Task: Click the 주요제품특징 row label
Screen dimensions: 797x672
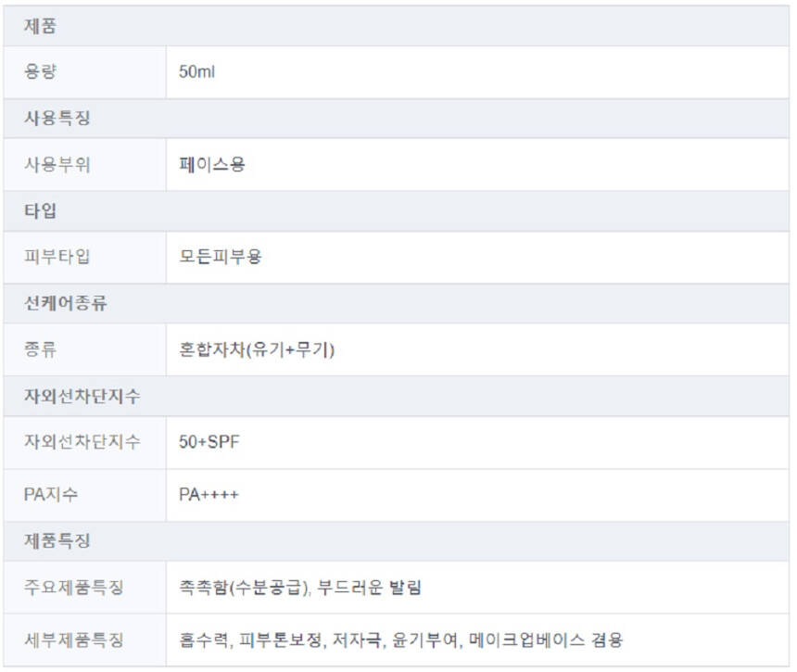Action: point(73,588)
